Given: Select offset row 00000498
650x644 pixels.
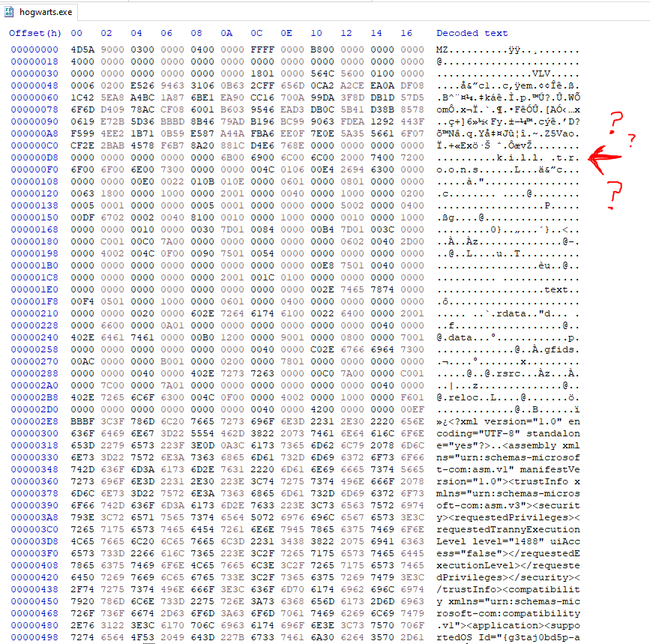Looking at the screenshot, I should pos(34,638).
